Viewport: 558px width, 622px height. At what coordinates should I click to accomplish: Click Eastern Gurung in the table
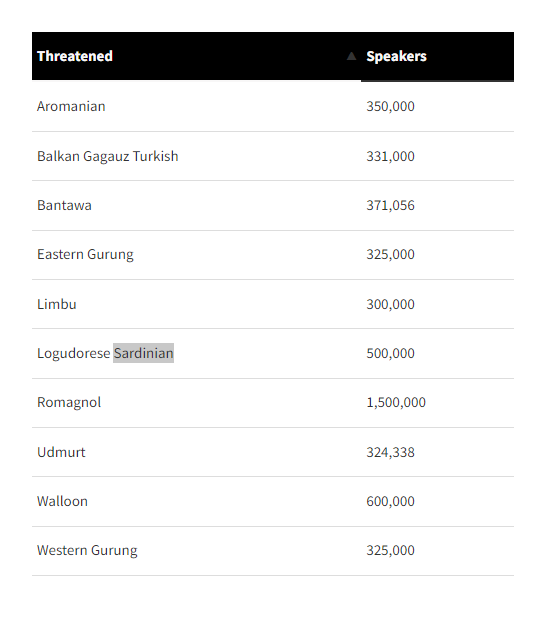(85, 255)
